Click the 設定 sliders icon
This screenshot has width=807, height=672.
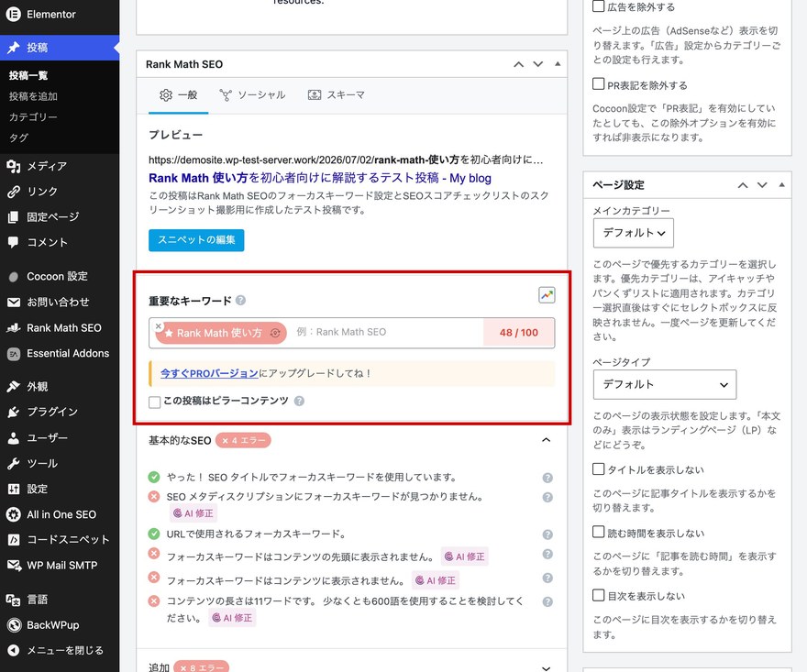[14, 489]
